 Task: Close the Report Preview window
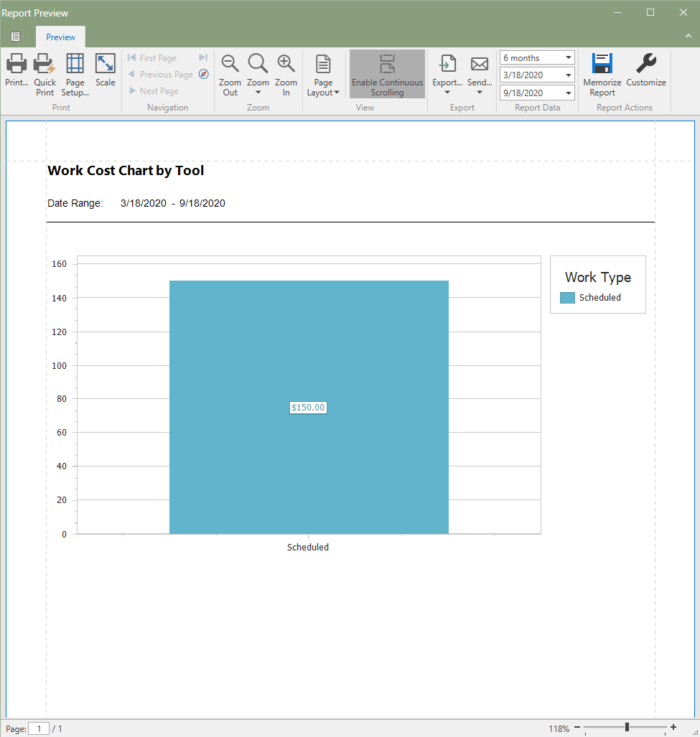click(683, 13)
